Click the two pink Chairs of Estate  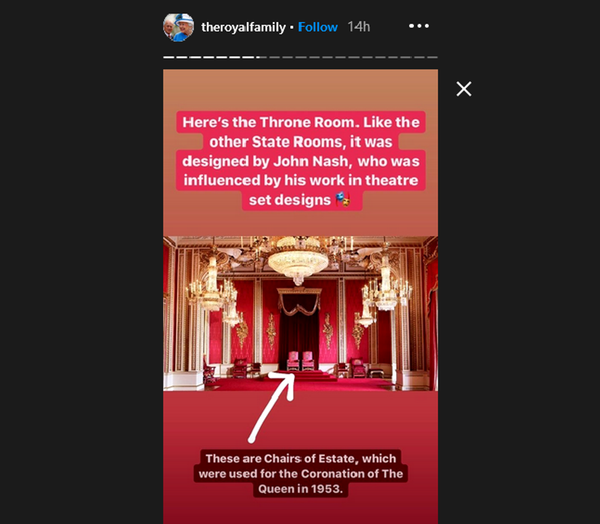point(300,361)
